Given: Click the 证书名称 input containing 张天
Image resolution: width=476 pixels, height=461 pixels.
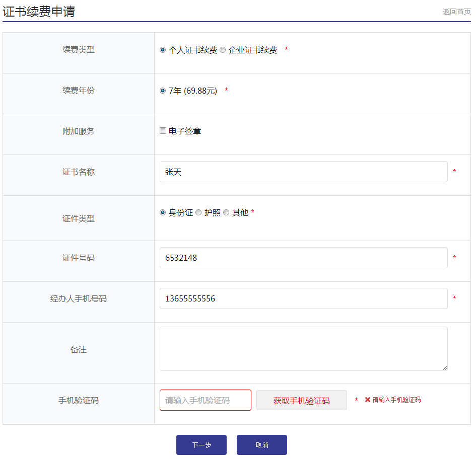Looking at the screenshot, I should 304,172.
